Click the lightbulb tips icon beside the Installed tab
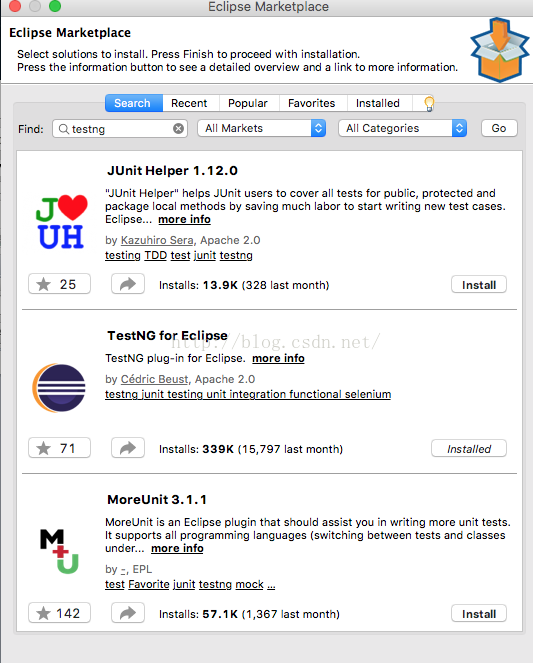533x663 pixels. point(429,103)
